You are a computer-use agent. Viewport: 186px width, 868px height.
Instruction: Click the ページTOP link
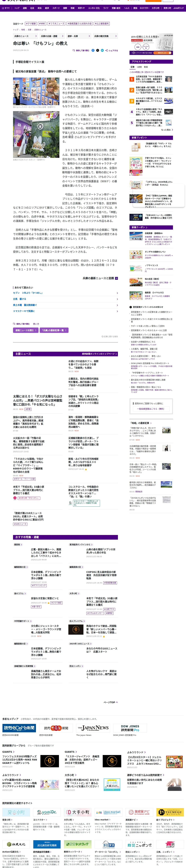tap(110, 703)
